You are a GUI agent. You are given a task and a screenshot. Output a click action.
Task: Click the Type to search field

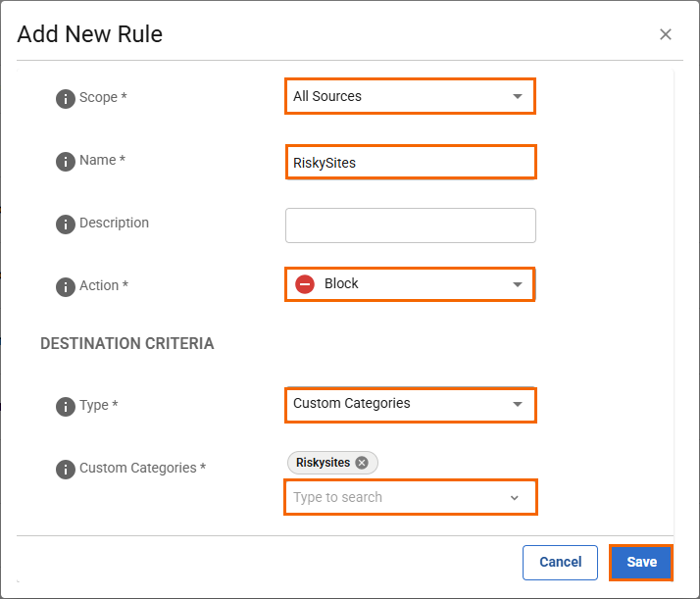click(392, 497)
